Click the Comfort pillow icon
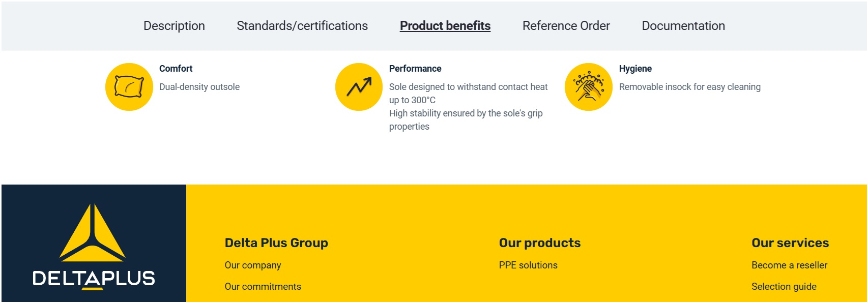 point(129,87)
